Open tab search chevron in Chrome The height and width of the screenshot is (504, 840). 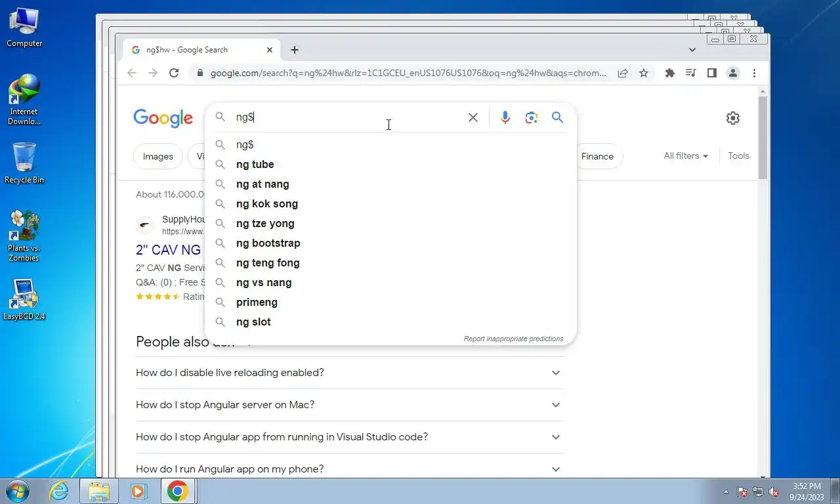coord(692,50)
